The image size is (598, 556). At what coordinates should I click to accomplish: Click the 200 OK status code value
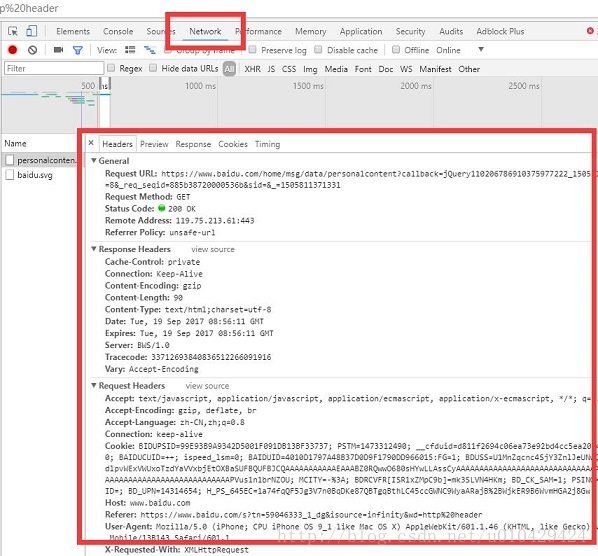(182, 209)
